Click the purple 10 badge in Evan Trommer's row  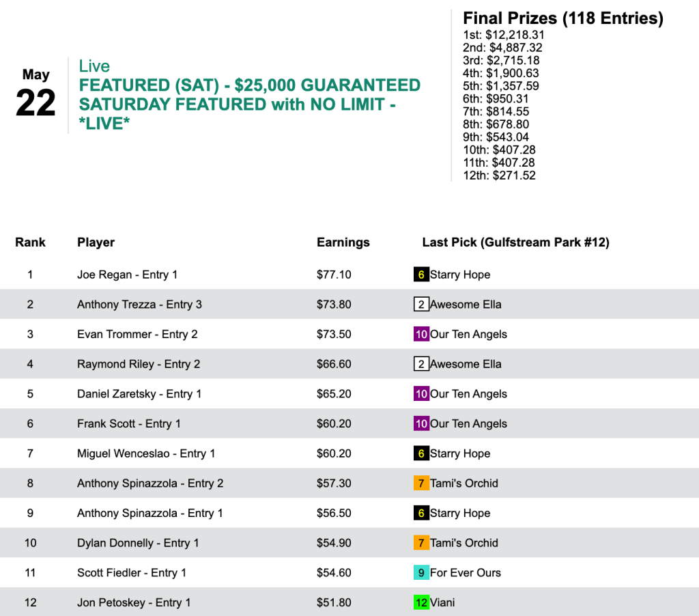421,334
